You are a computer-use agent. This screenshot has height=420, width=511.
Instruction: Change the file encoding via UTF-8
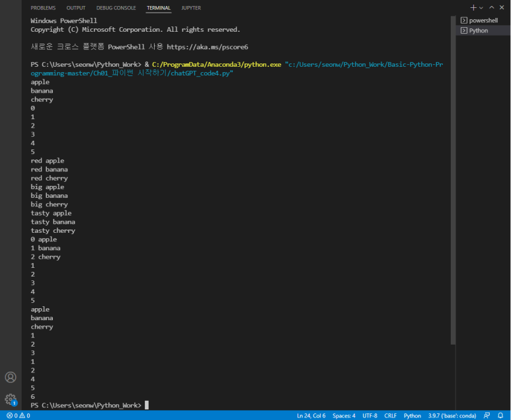370,415
